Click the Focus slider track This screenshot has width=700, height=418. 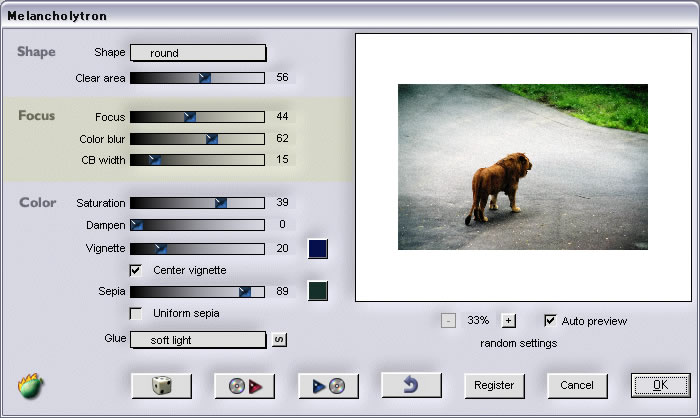coord(197,117)
